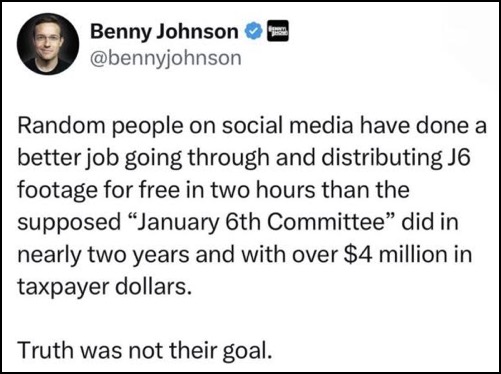Click the word "supposed" in the tweet
The width and height of the screenshot is (501, 374).
(x=69, y=224)
